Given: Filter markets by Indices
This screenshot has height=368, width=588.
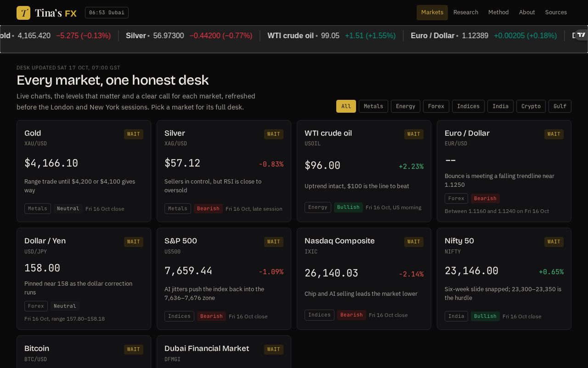Looking at the screenshot, I should (x=468, y=106).
